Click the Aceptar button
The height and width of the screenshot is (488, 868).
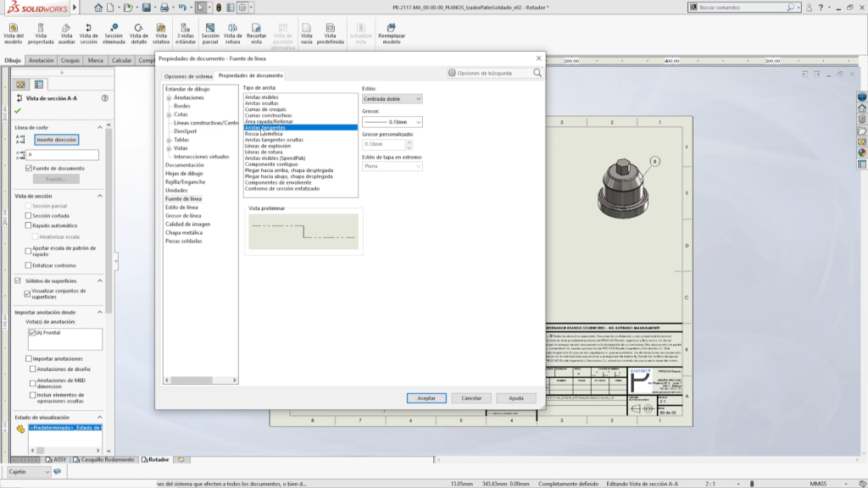pos(426,398)
